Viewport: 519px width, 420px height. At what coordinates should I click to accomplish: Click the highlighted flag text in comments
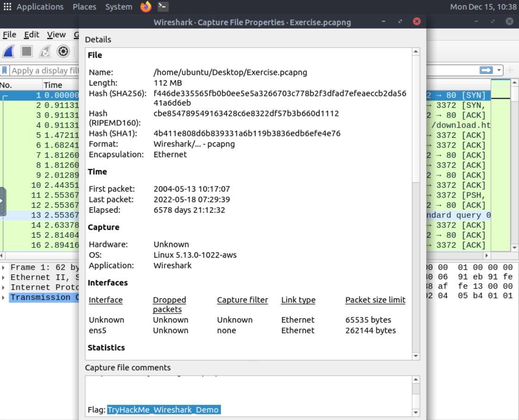(x=164, y=410)
